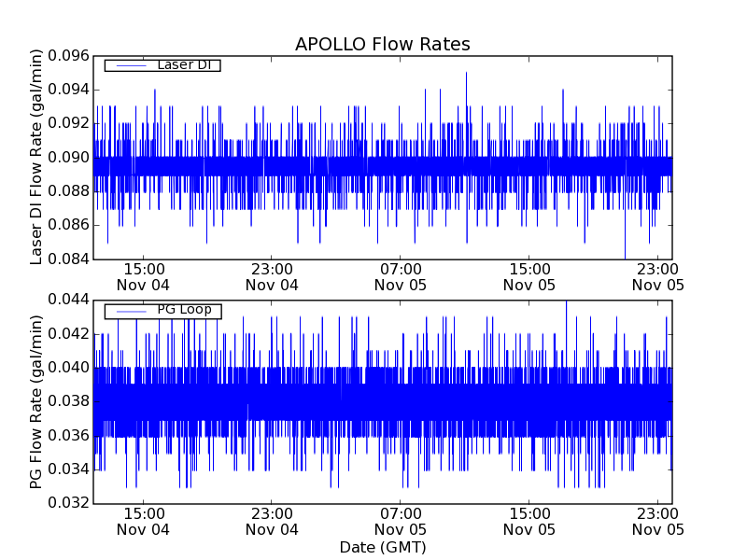This screenshot has height=560, width=747.
Task: Click 15:00 Nov 05 tick under PG Loop plot
Action: point(529,521)
